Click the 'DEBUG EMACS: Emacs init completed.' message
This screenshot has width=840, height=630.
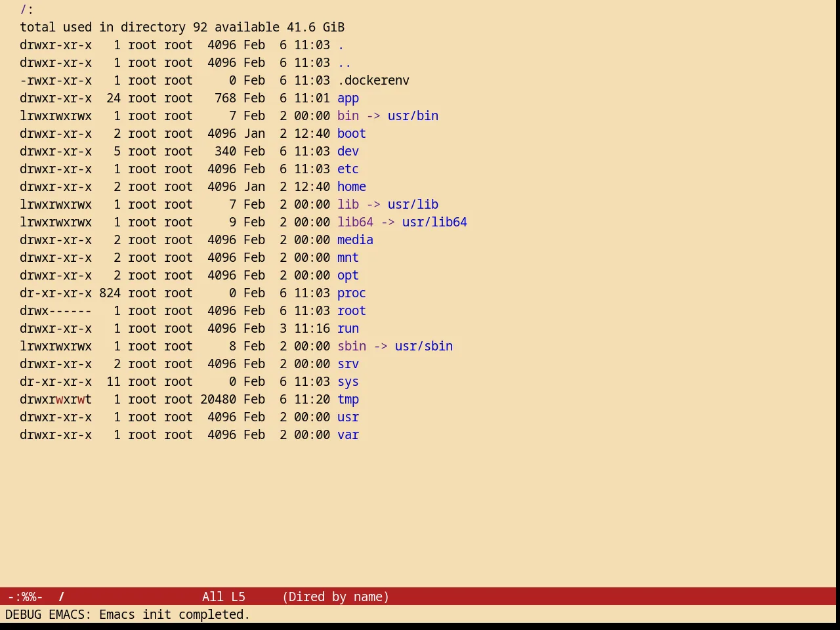click(x=127, y=614)
